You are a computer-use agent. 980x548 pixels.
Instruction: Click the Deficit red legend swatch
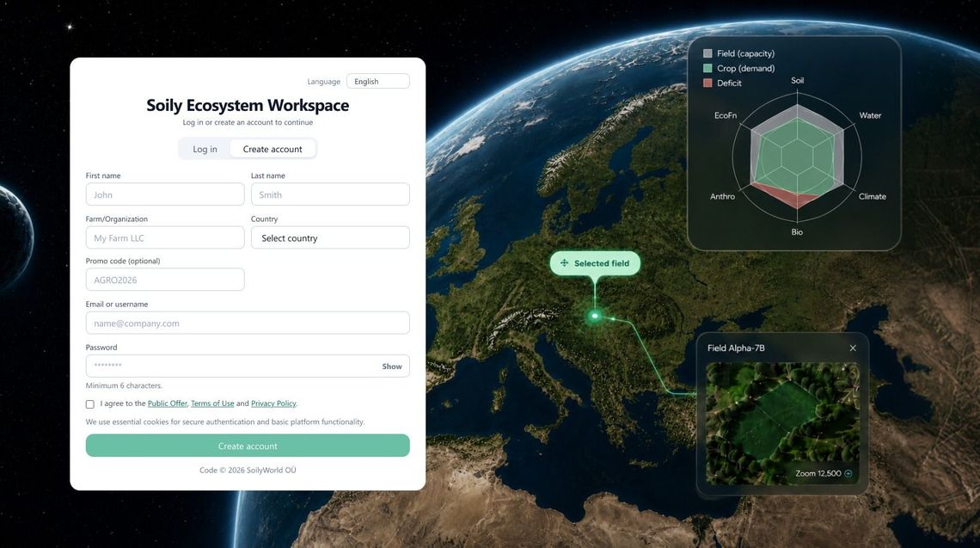pyautogui.click(x=707, y=83)
